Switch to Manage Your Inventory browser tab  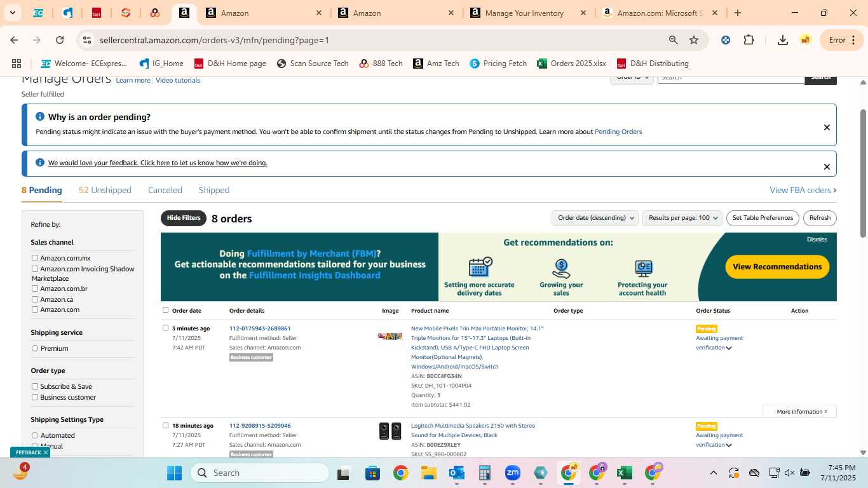pyautogui.click(x=527, y=13)
